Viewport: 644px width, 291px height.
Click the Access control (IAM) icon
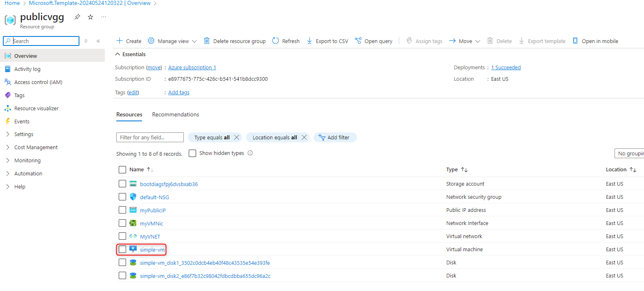[8, 82]
